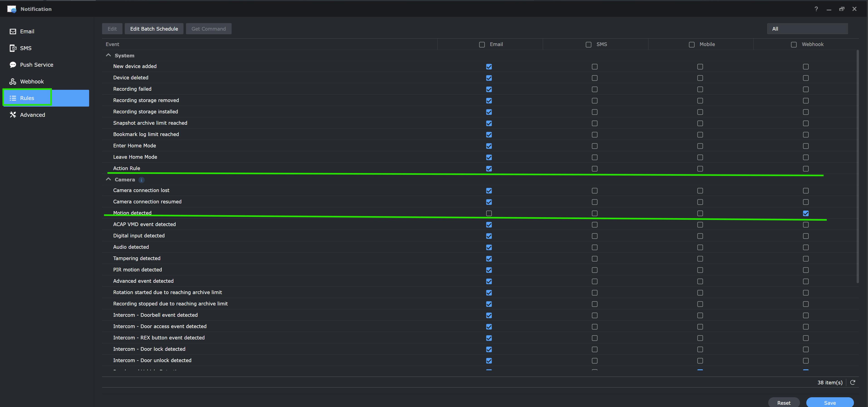
Task: Open the All filter dropdown
Action: (807, 29)
